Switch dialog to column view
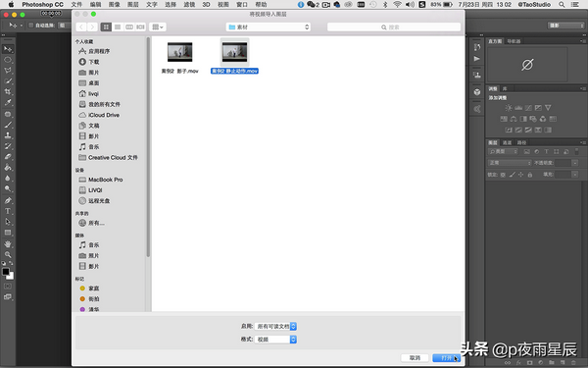The width and height of the screenshot is (588, 368). (129, 27)
